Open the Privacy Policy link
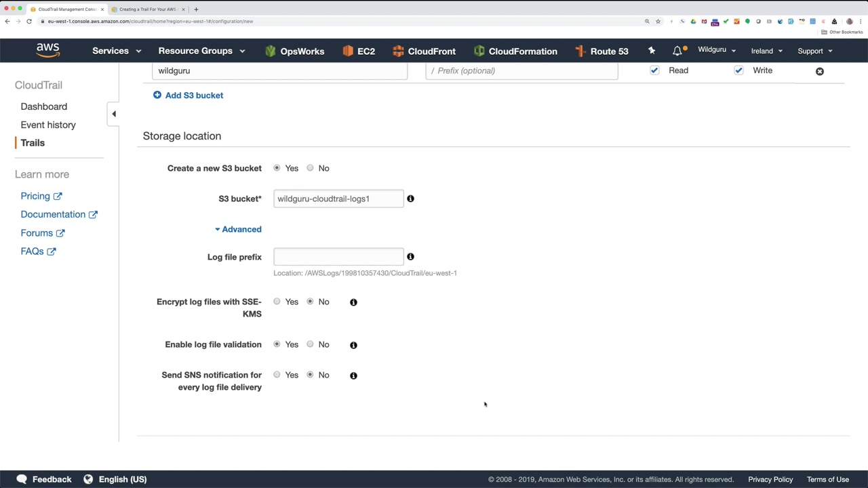868x488 pixels. [x=770, y=479]
